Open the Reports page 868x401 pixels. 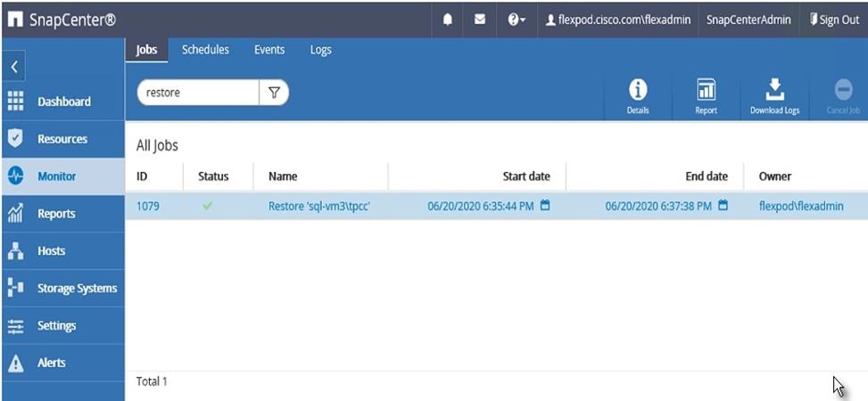[x=63, y=214]
